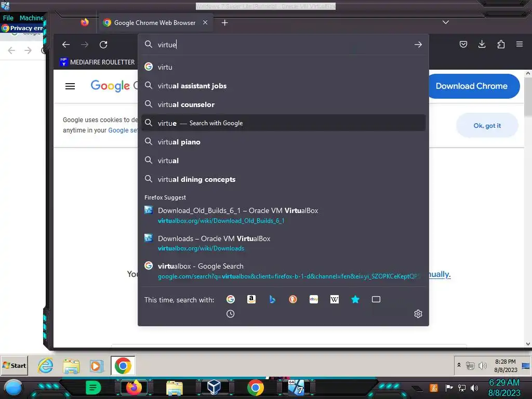
Task: Show hidden icons in guest system tray
Action: click(459, 365)
